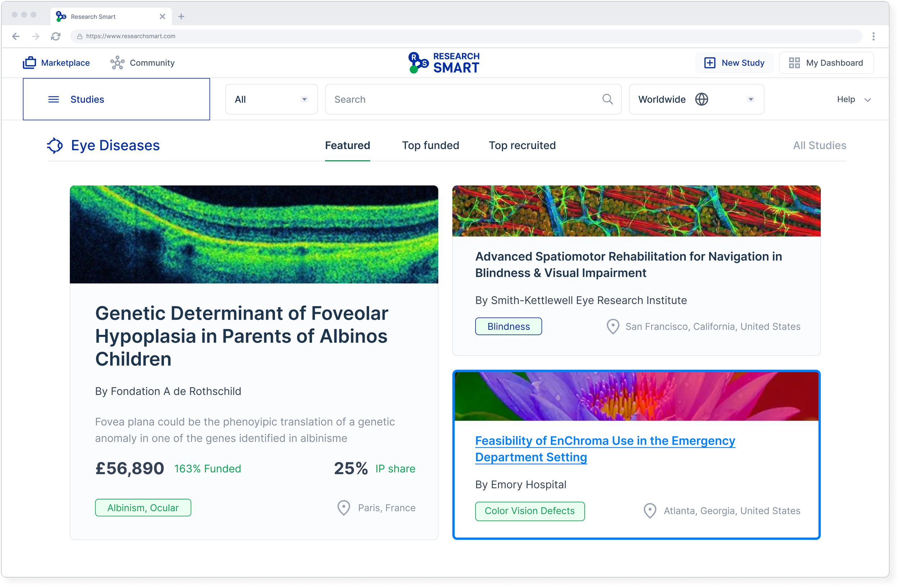Viewport: 900px width, 588px height.
Task: Click the browser reload icon
Action: [x=55, y=36]
